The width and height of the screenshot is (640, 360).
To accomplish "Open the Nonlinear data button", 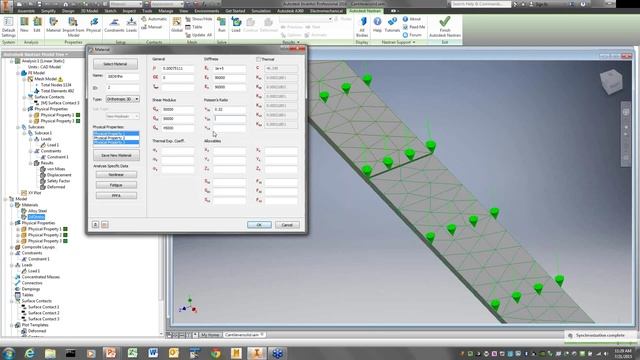I will coord(116,175).
